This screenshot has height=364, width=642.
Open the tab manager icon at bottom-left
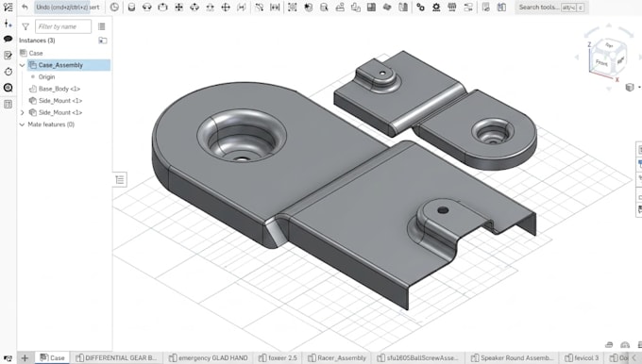click(x=8, y=357)
